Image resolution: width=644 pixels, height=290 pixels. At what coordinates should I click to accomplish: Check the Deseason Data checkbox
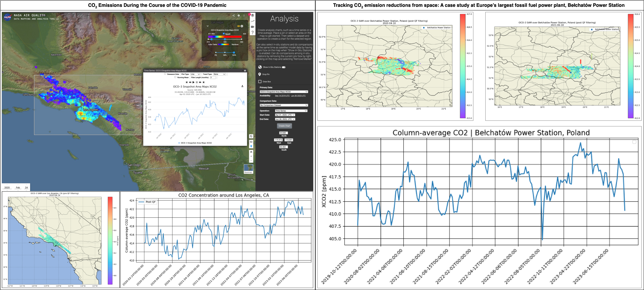pyautogui.click(x=165, y=74)
